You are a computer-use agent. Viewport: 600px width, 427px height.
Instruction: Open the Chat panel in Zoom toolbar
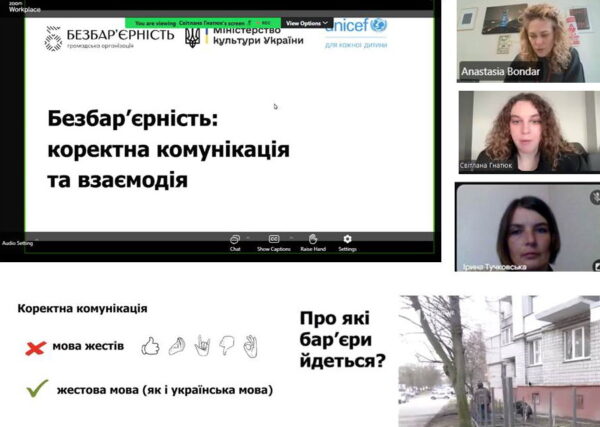coord(235,243)
